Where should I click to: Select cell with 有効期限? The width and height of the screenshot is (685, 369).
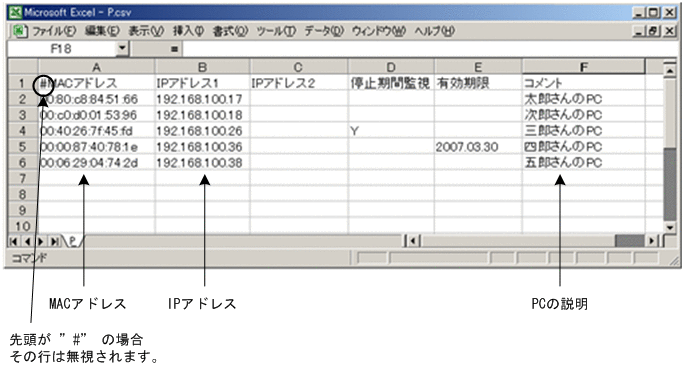tap(478, 83)
